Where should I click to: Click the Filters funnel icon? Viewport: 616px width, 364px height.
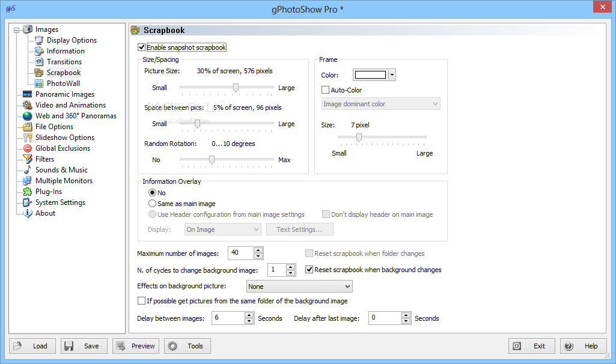pos(28,159)
